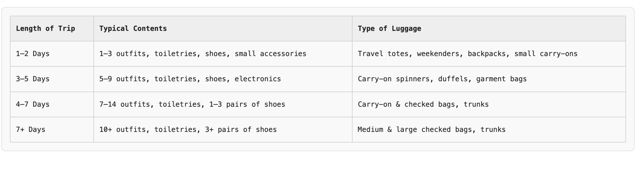Click the Carry-on & checked bags cell

click(489, 104)
